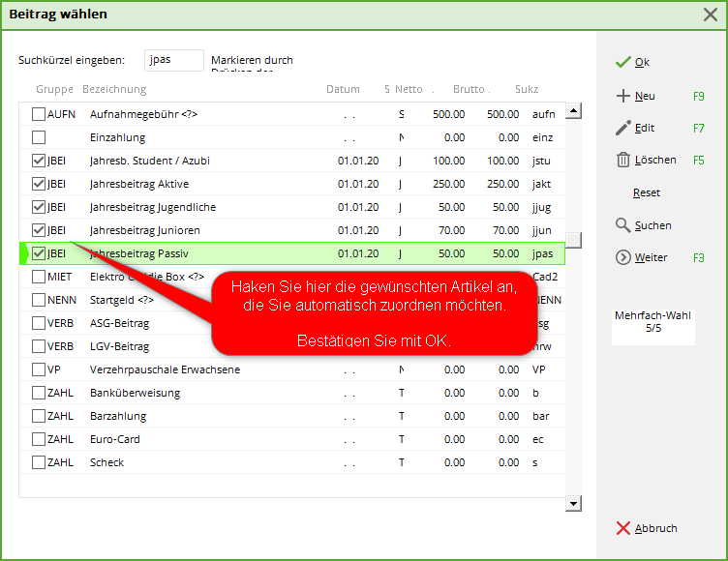Click the circled arrow Weiter icon

[x=622, y=257]
